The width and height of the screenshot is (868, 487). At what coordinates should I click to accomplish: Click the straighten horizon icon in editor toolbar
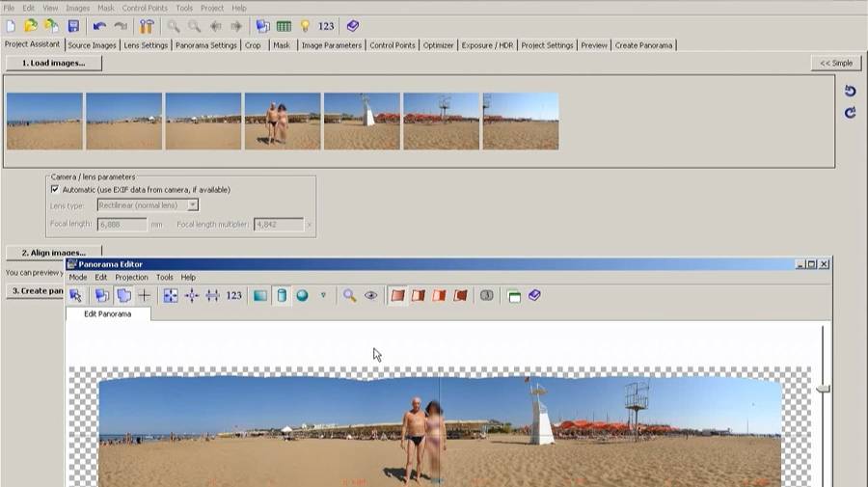tap(212, 295)
